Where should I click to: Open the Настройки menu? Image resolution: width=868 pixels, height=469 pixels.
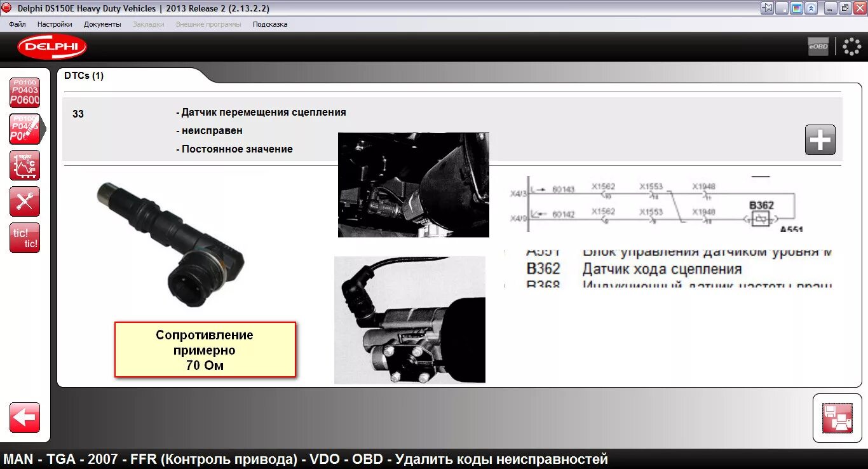[x=55, y=24]
